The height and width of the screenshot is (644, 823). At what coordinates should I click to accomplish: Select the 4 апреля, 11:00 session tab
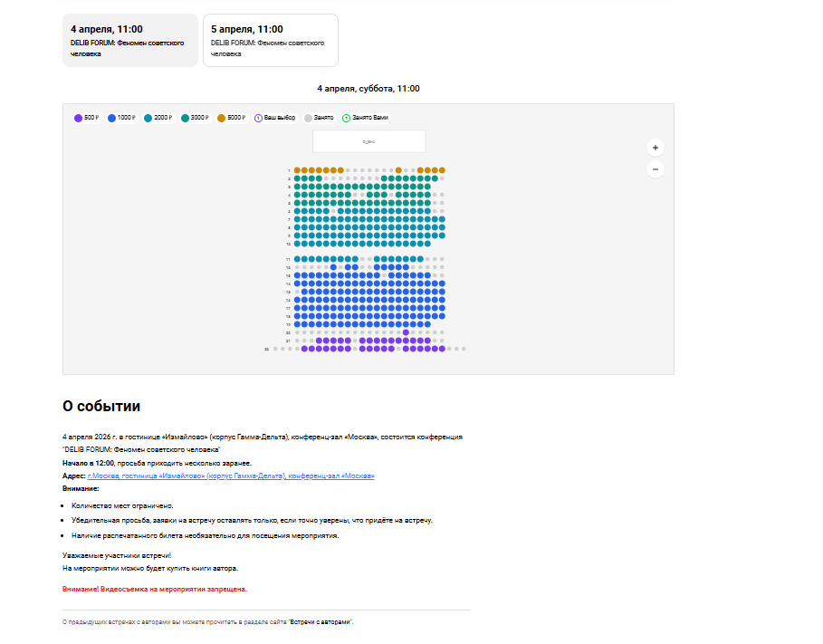pyautogui.click(x=130, y=41)
